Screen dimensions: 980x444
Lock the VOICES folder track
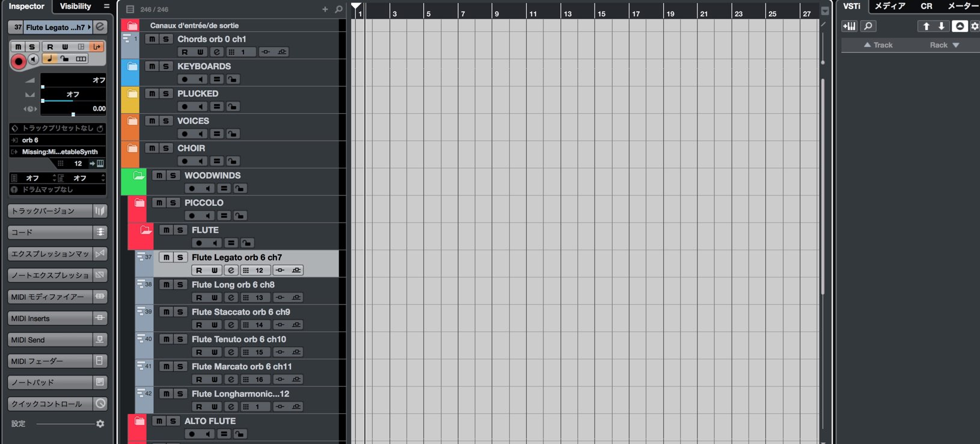pos(233,134)
